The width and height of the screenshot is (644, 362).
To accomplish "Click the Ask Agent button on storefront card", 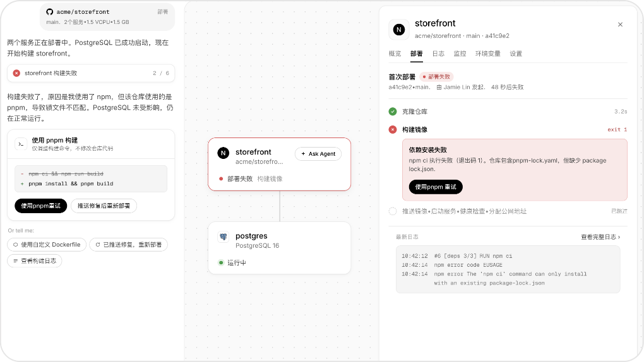I will (x=318, y=154).
